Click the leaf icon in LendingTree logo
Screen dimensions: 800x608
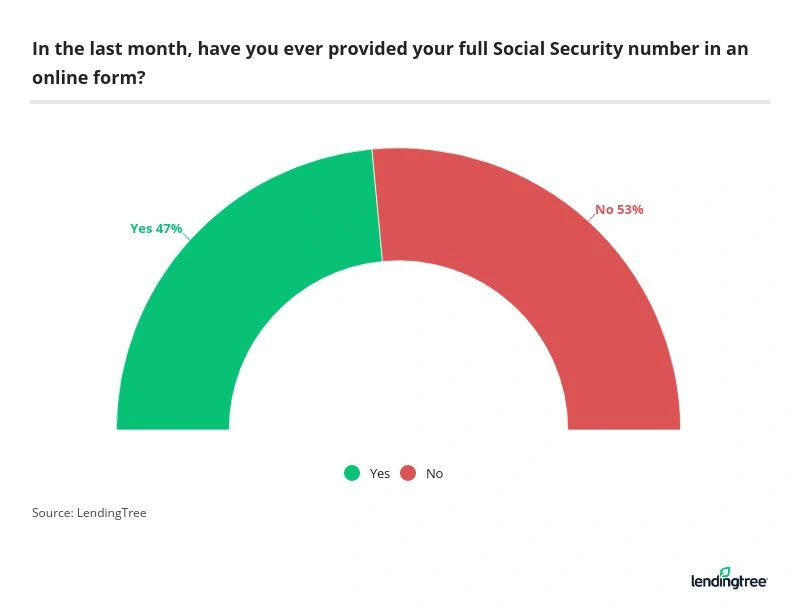point(725,572)
